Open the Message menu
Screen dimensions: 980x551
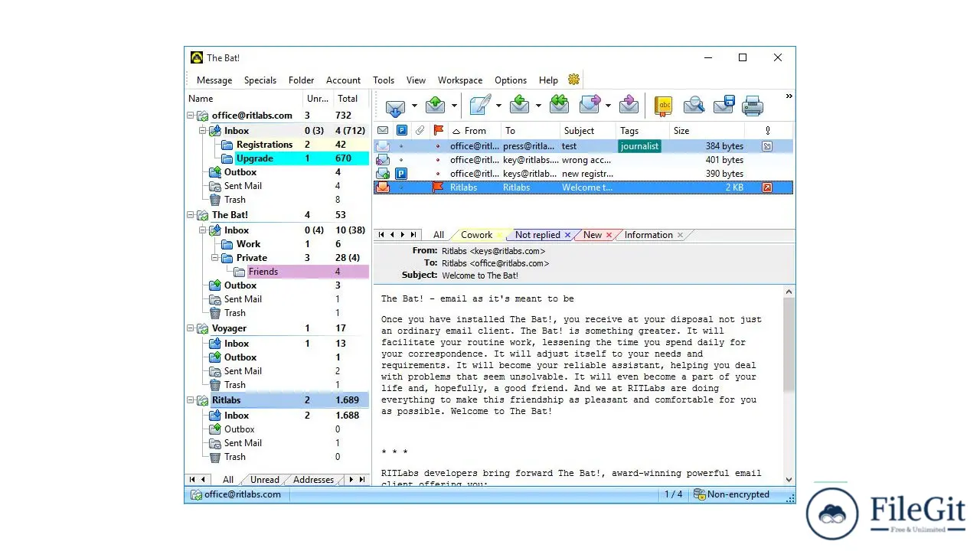214,80
